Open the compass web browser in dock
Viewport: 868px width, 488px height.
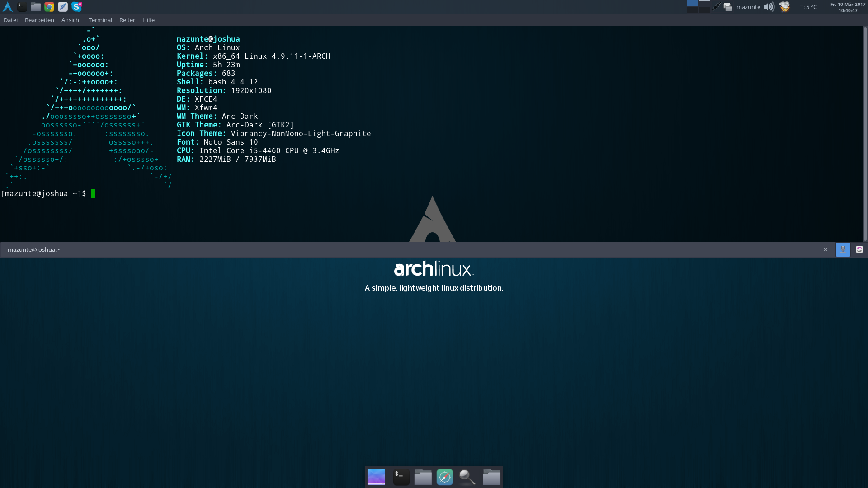pyautogui.click(x=444, y=477)
